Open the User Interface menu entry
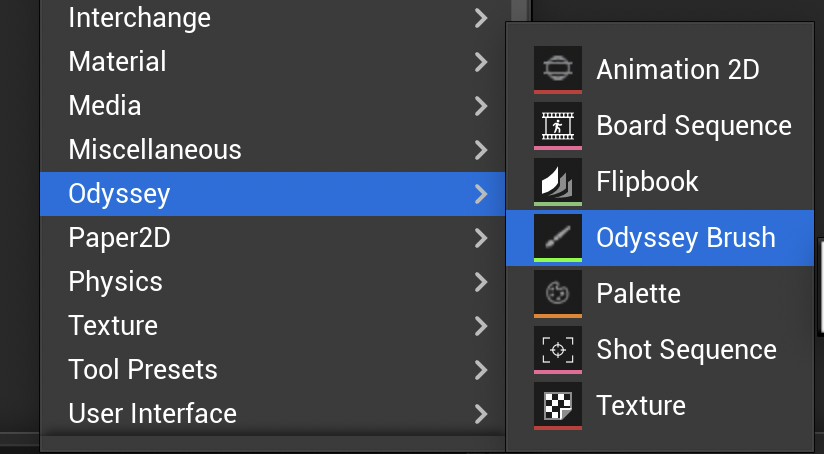824x454 pixels. pos(152,414)
